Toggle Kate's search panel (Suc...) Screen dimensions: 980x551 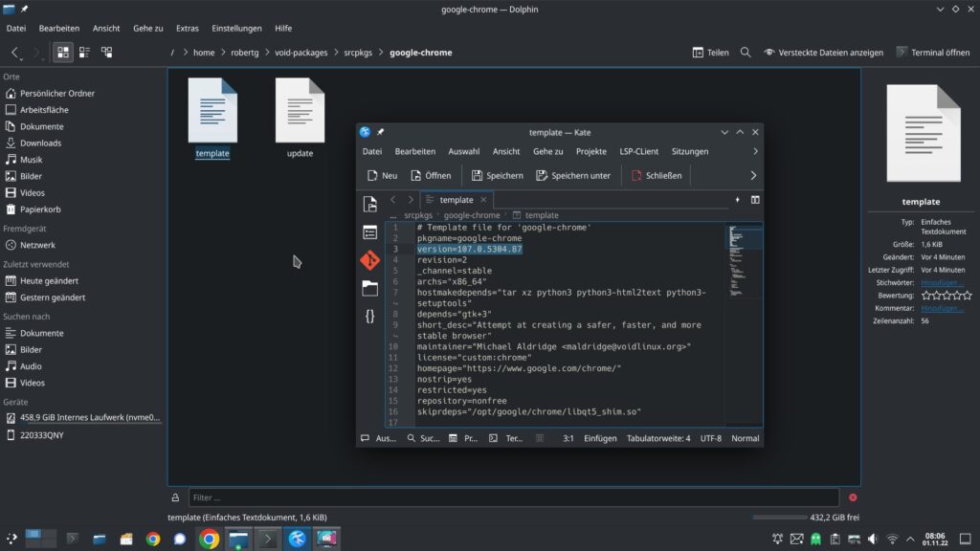point(423,438)
